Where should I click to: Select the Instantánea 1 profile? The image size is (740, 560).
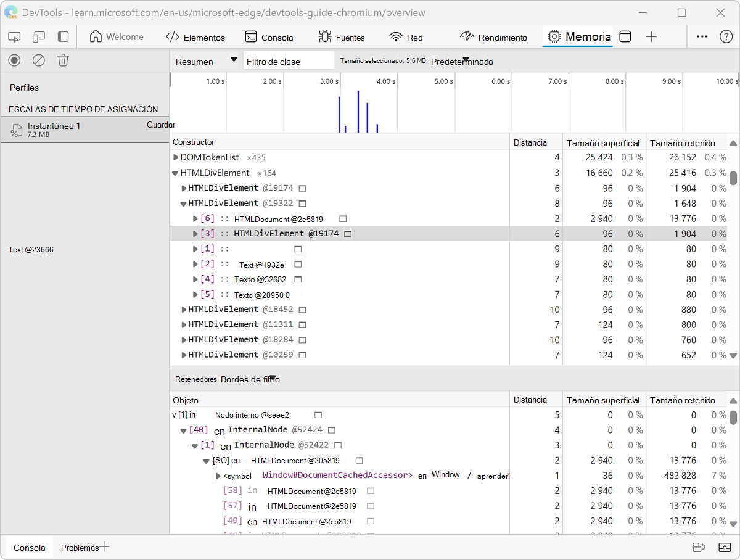click(x=54, y=126)
